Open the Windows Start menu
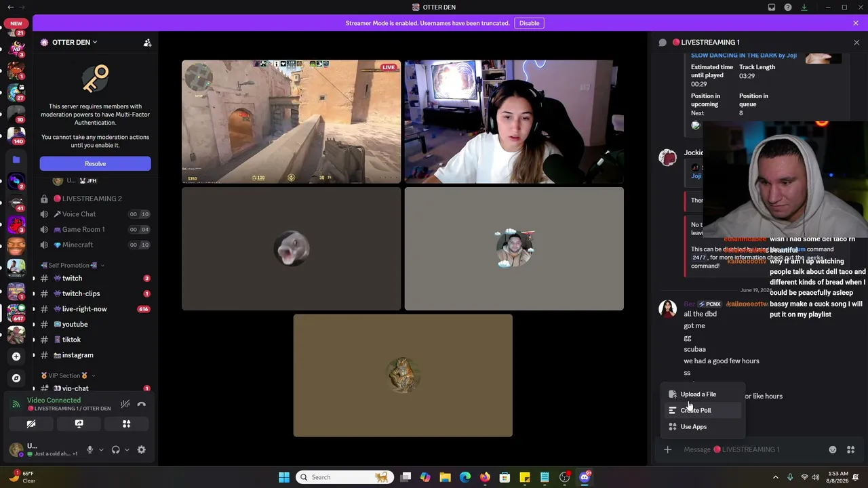The width and height of the screenshot is (868, 488). point(284,477)
